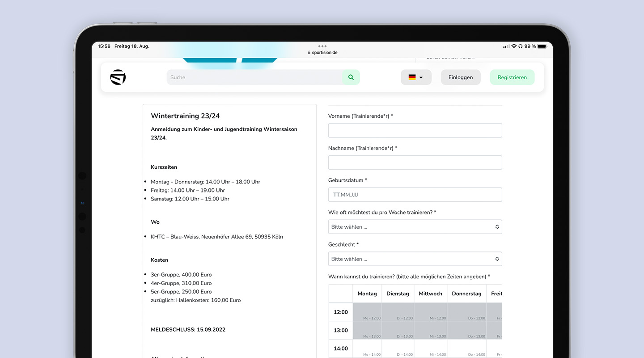Select the Montag 14:00 time slot

pos(367,349)
